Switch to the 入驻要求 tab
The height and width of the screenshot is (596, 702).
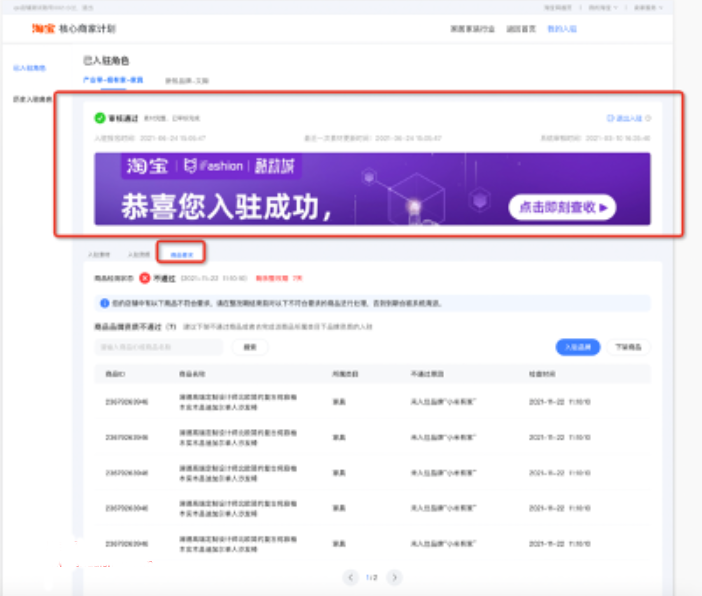[x=97, y=255]
